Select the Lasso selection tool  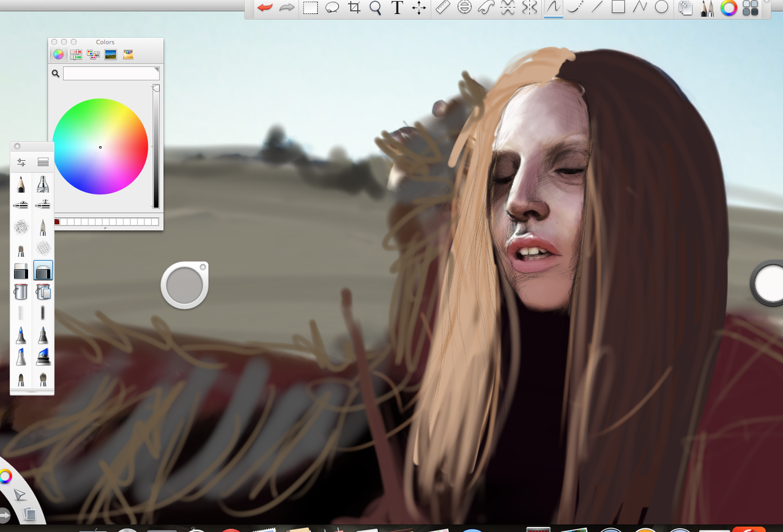[x=332, y=8]
